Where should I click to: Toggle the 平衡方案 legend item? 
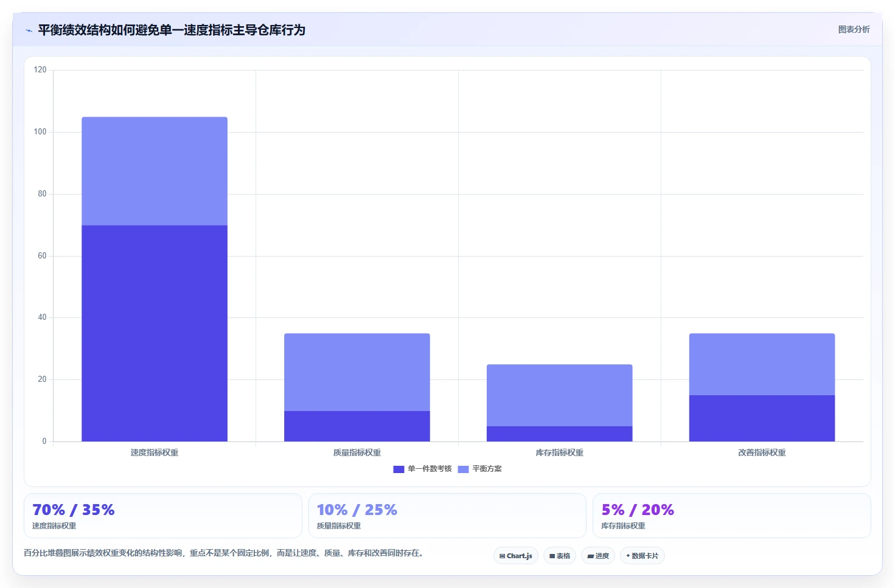pyautogui.click(x=480, y=469)
